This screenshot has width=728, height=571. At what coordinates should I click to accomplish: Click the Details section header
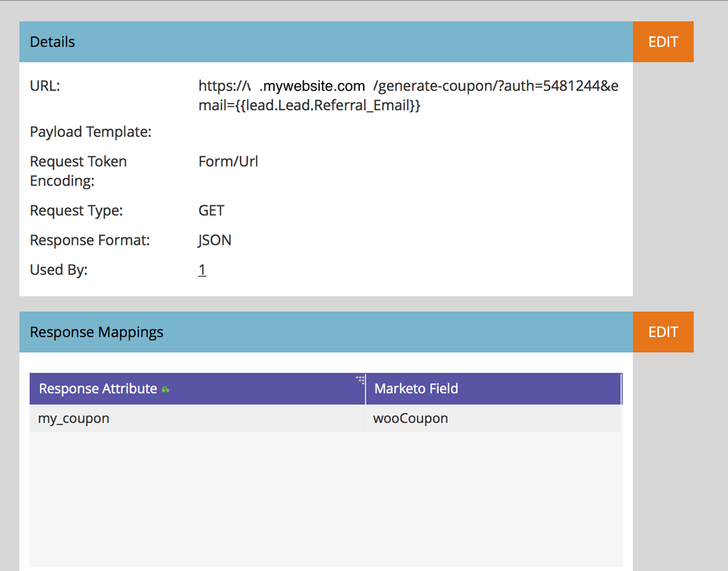[326, 42]
